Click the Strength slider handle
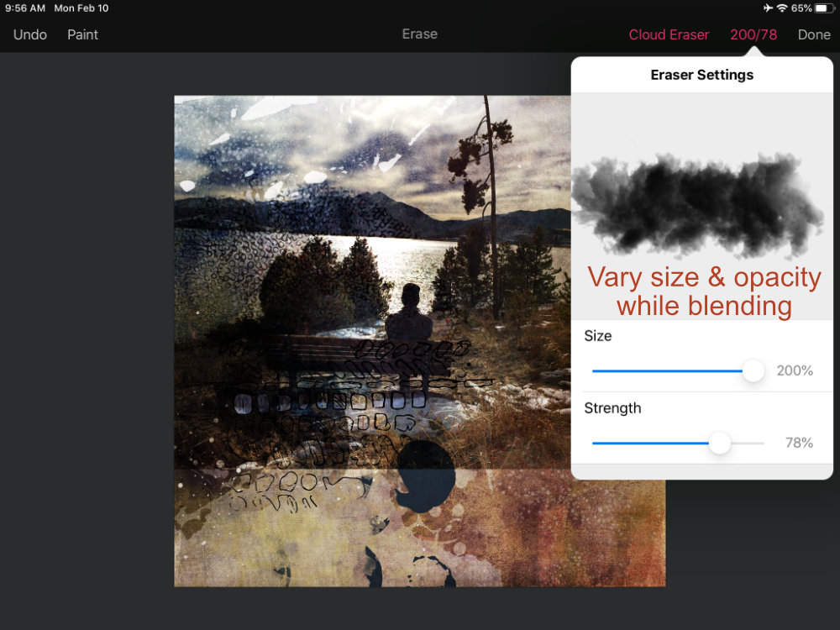The width and height of the screenshot is (840, 630). (x=720, y=443)
